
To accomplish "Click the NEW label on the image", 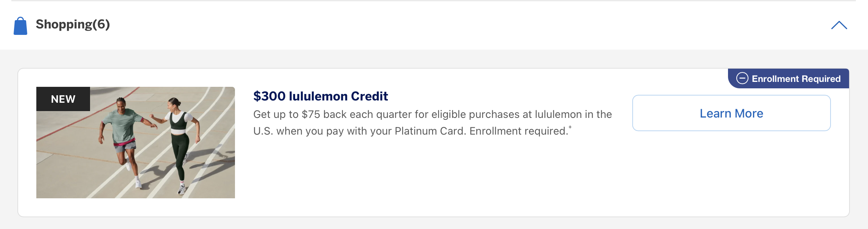I will click(x=63, y=99).
